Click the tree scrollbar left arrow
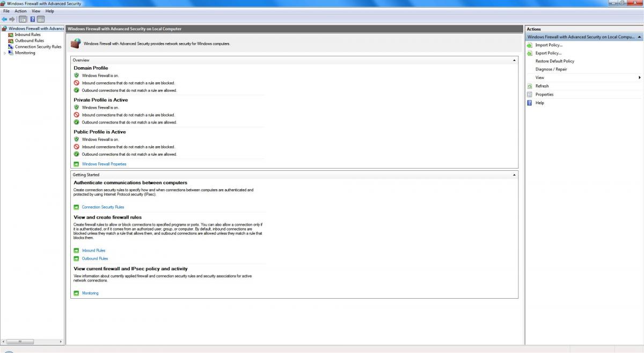Screen dimensions: 644x353 pyautogui.click(x=3, y=342)
